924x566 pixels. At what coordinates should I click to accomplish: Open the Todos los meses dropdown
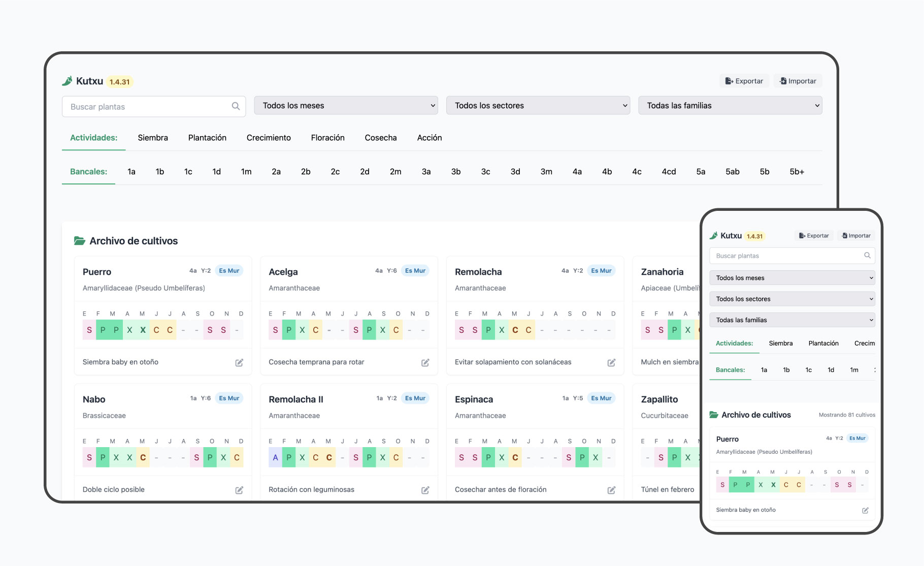click(346, 106)
